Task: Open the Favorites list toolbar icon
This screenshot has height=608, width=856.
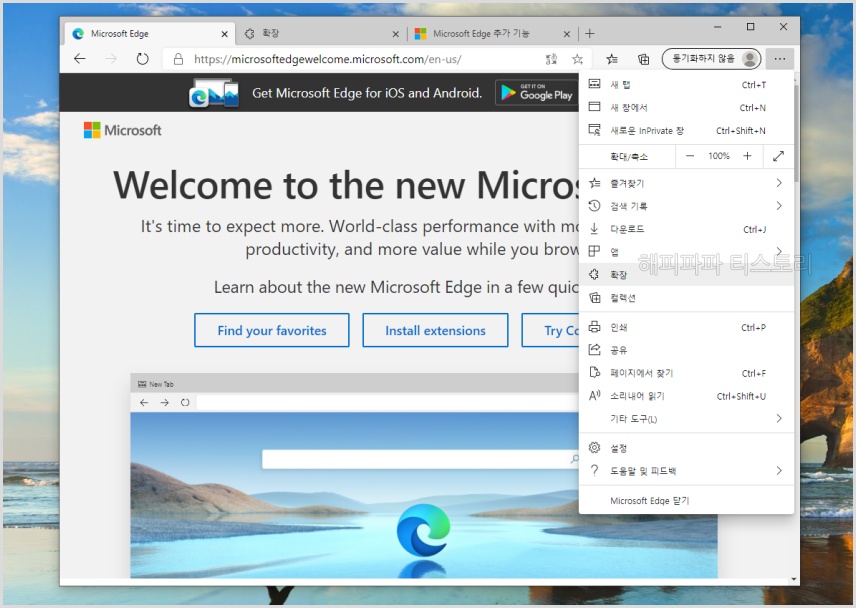Action: (x=612, y=59)
